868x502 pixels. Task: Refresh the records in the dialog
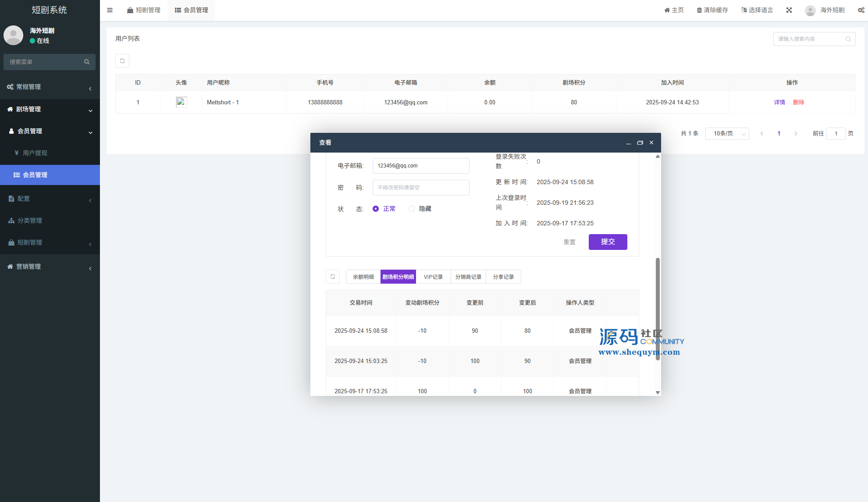[333, 277]
